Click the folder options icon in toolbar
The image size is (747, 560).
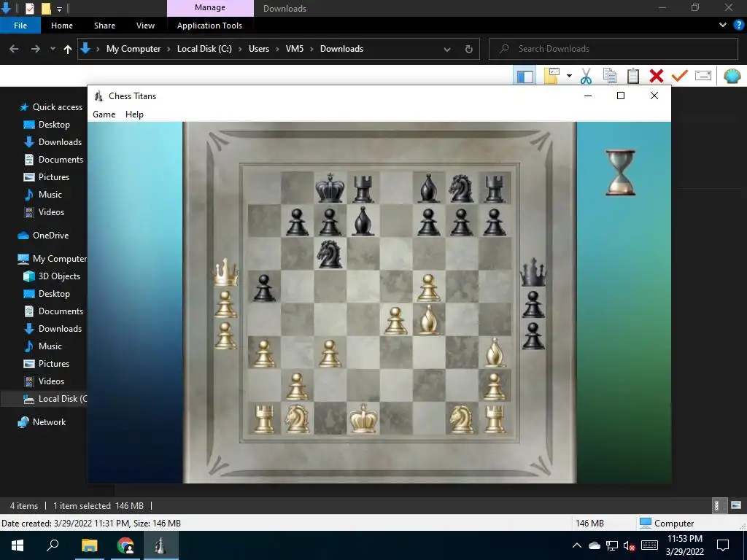(551, 76)
